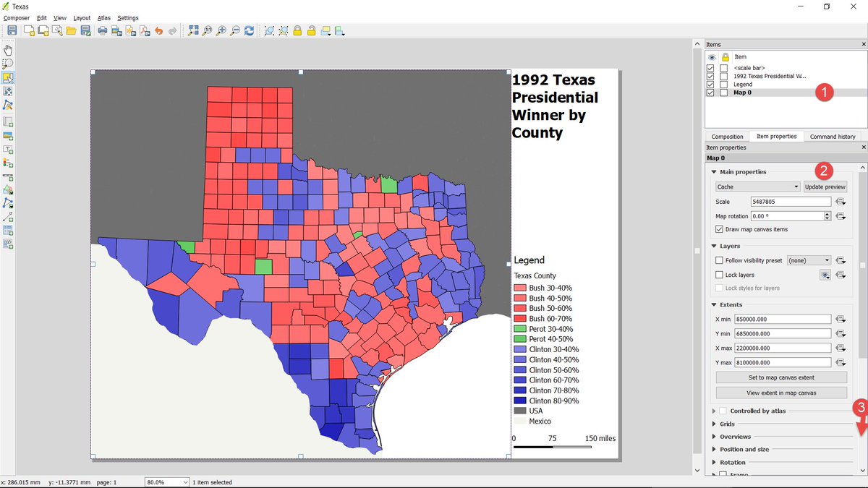Click the Zoom in magnifier icon
The width and height of the screenshot is (868, 488).
pos(221,30)
